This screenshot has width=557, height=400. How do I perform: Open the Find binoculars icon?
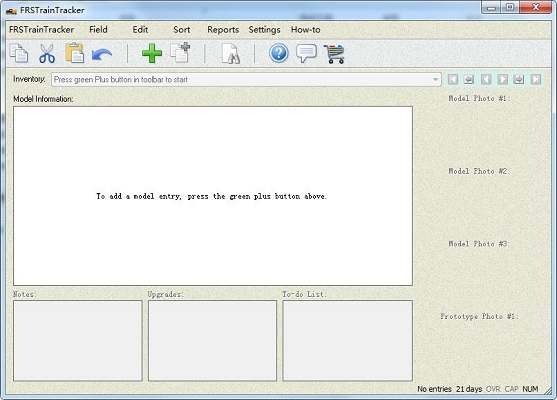coord(231,54)
